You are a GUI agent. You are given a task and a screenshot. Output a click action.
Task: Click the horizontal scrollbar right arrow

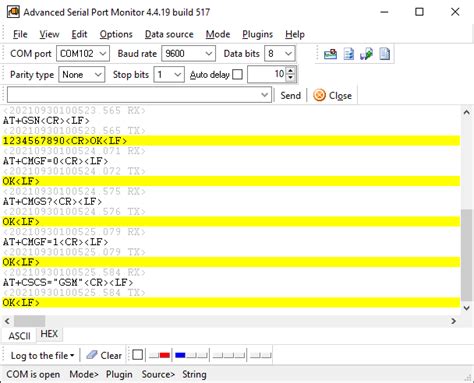[453, 321]
